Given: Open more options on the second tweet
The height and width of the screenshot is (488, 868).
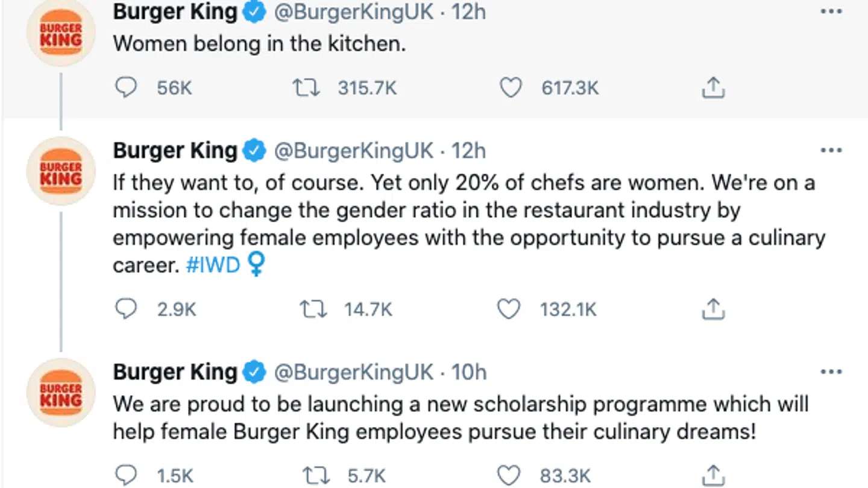Looking at the screenshot, I should point(831,150).
